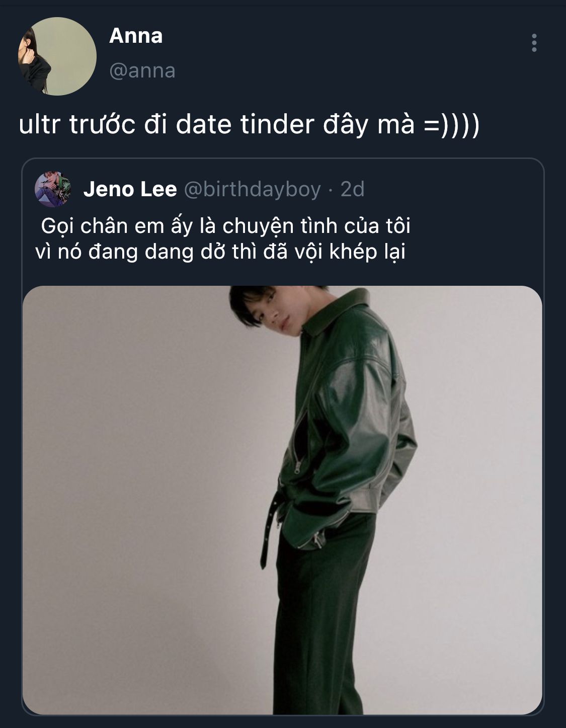Open quoted text starting with Gọi chân em
This screenshot has width=566, height=728.
pos(225,226)
